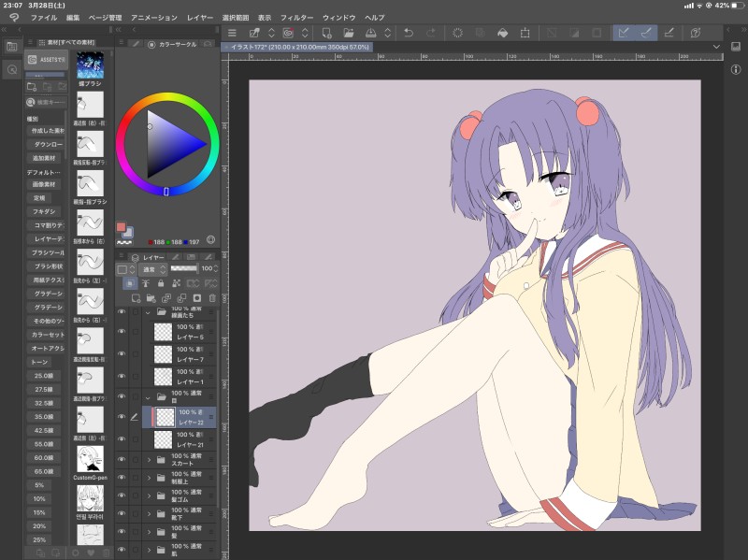Click the Create layer mask icon

pyautogui.click(x=197, y=298)
